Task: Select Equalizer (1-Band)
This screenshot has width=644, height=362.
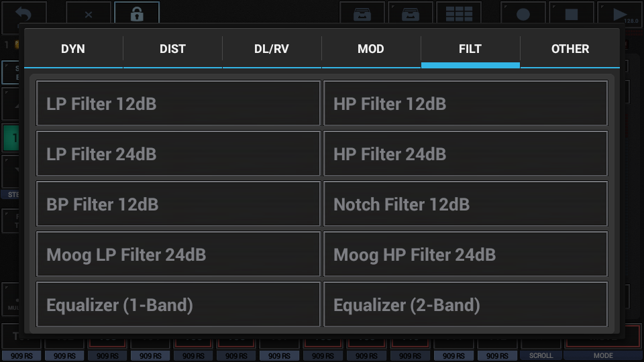Action: tap(178, 304)
